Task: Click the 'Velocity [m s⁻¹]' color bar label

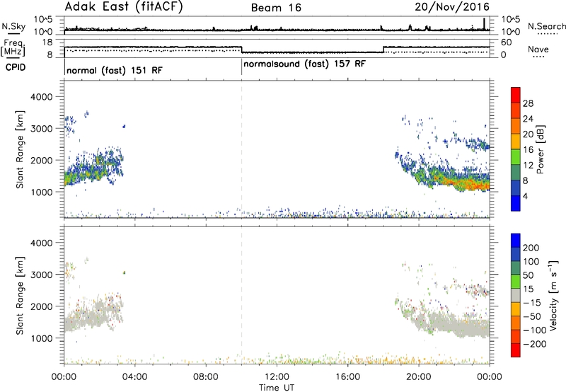Action: pos(553,295)
